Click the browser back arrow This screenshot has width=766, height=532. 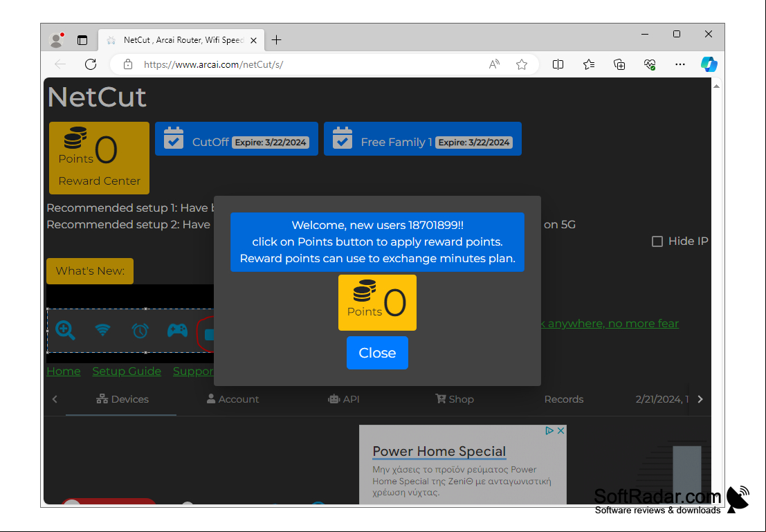[60, 64]
